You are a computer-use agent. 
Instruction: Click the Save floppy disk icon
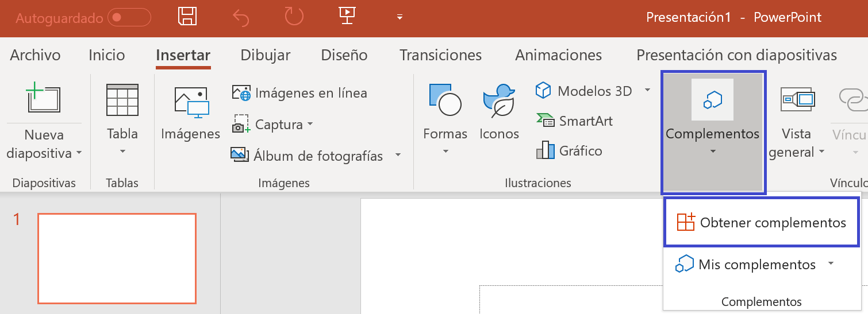tap(188, 17)
